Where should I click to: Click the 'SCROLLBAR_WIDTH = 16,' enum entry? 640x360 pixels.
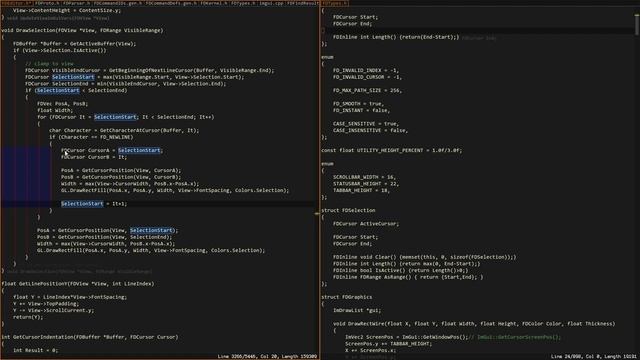coord(364,177)
